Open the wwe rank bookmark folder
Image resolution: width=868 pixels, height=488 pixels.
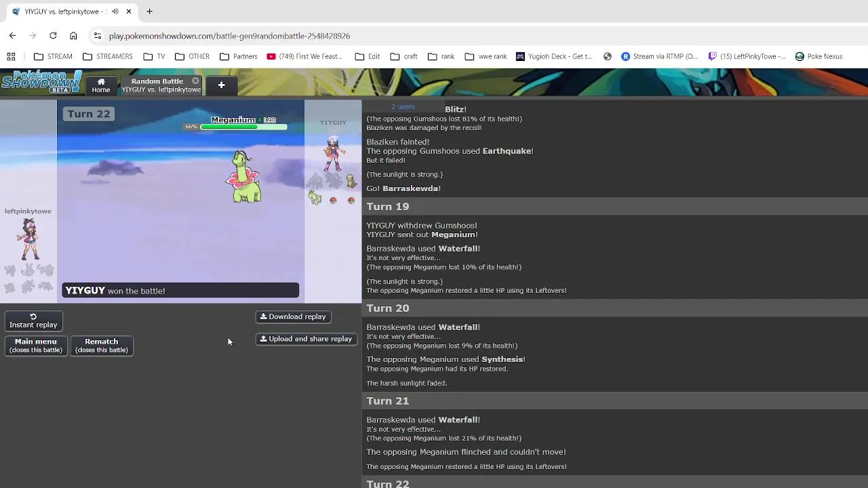[486, 56]
